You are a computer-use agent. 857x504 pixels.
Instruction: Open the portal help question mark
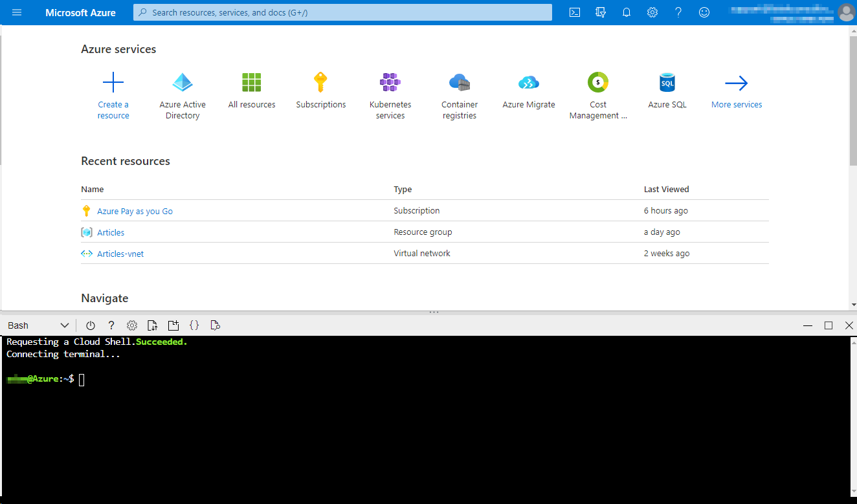point(678,12)
